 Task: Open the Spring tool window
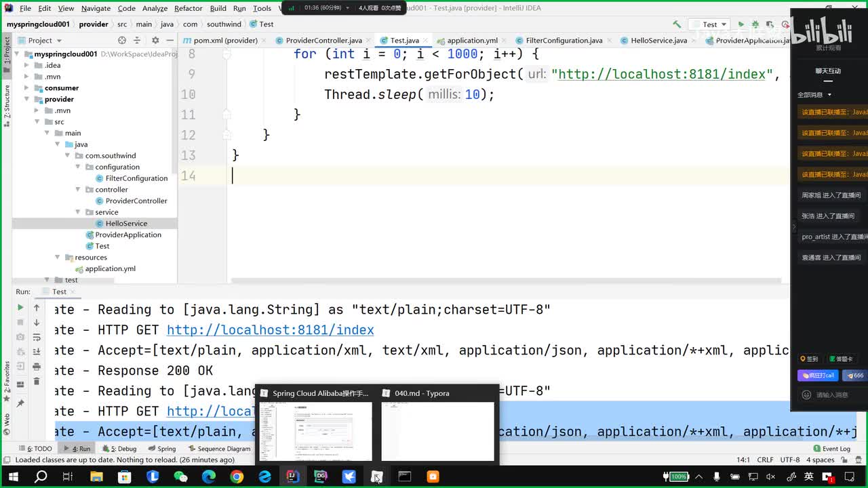[162, 449]
